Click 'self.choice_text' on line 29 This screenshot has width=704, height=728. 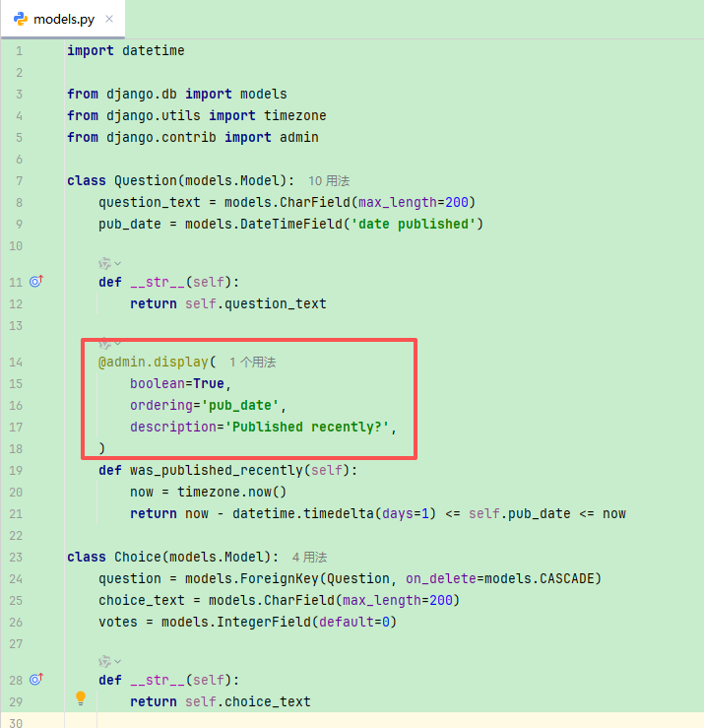tap(248, 701)
